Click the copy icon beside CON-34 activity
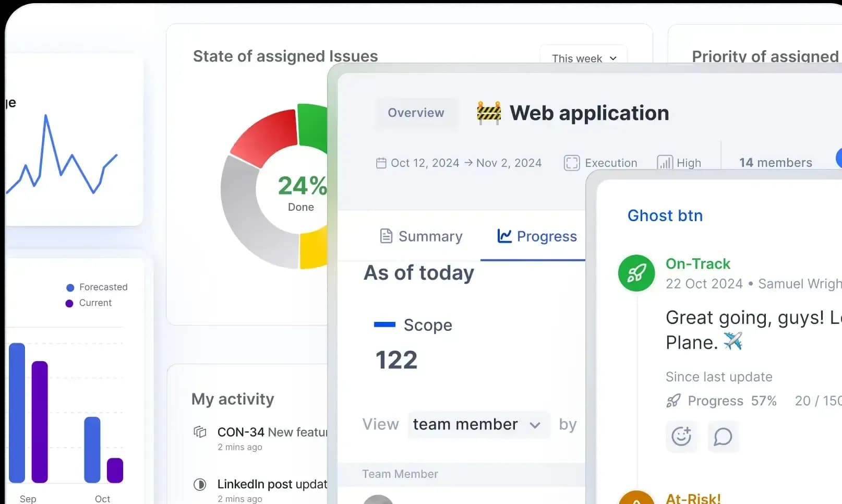 200,432
